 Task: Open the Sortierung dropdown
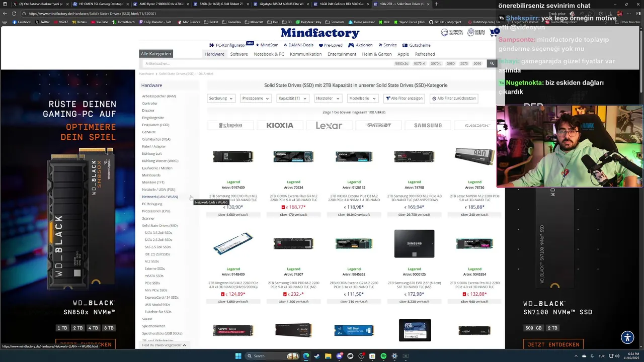point(221,99)
